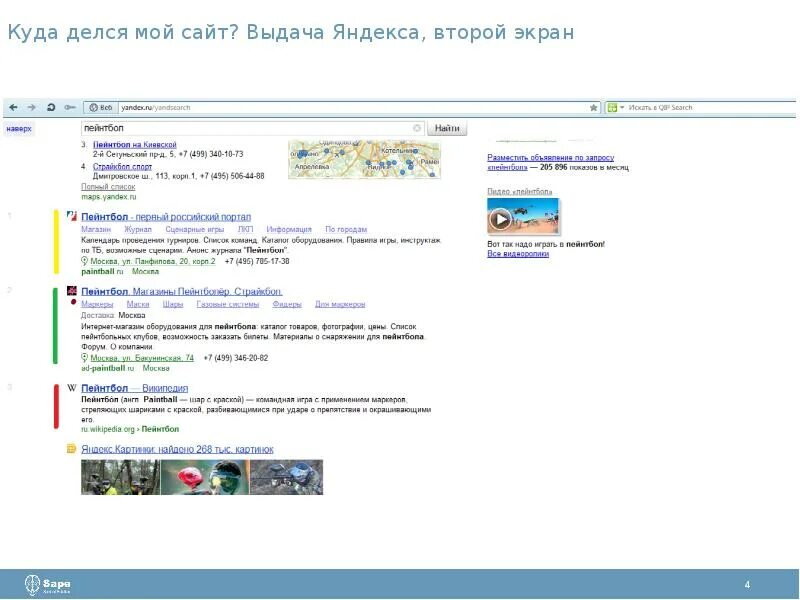The height and width of the screenshot is (600, 800).
Task: Click the key icon in browser toolbar
Action: (x=70, y=108)
